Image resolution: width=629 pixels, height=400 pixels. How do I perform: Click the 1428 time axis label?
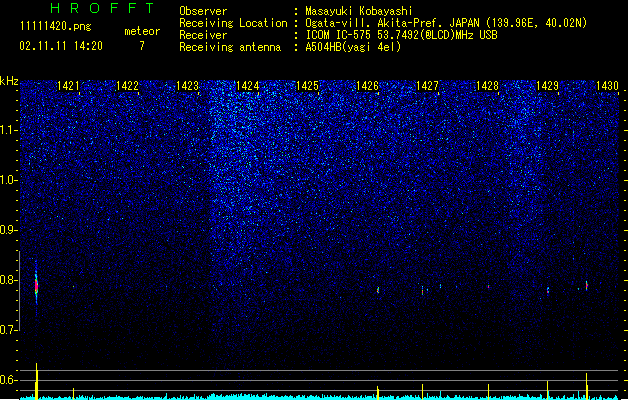(x=487, y=86)
